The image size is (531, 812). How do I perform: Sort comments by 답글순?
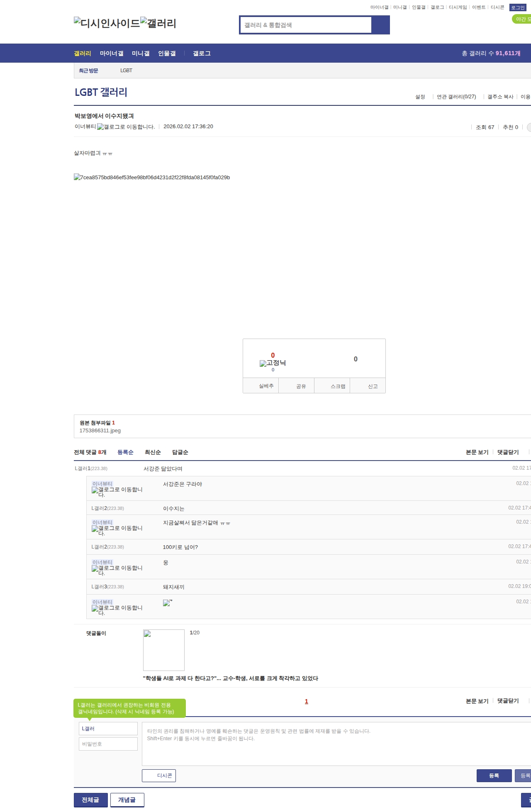(x=180, y=452)
